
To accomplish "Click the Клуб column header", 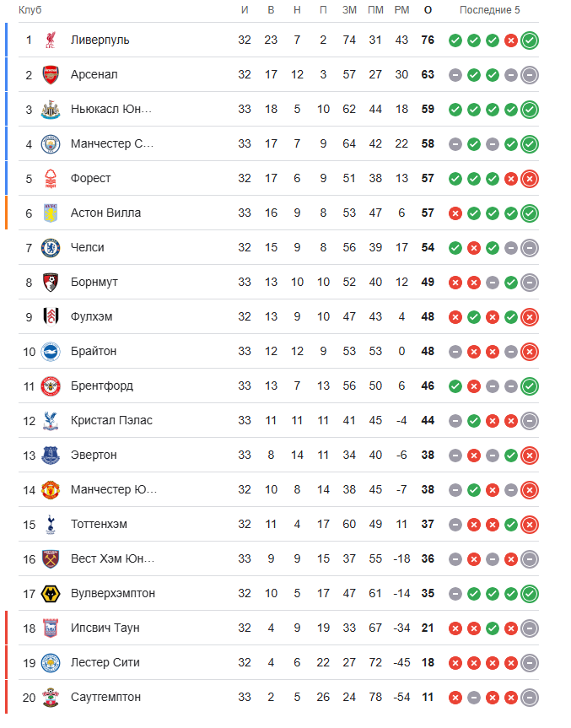I will (30, 10).
